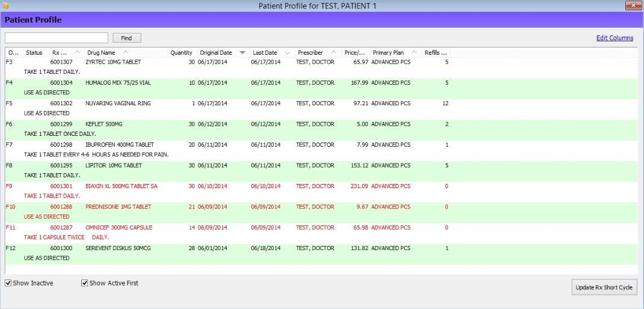The image size is (644, 309).
Task: Sort by the Price column header
Action: 356,52
